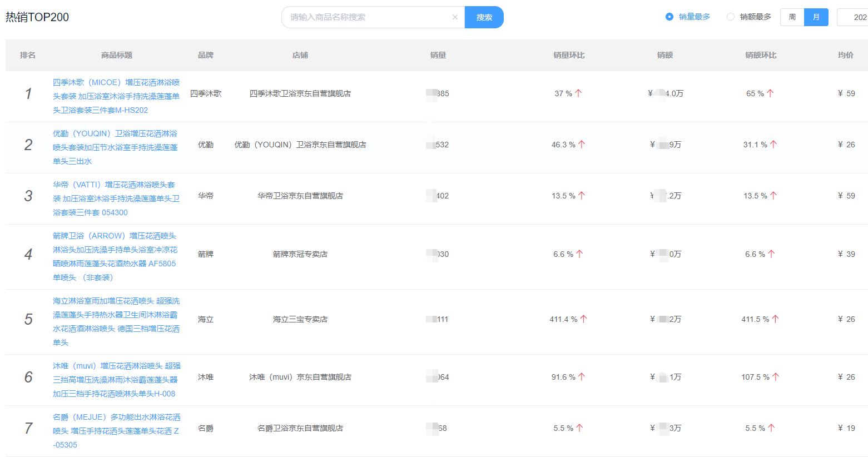Image resolution: width=868 pixels, height=457 pixels.
Task: Click the rising trend arrow beside 411.4%
Action: (583, 319)
